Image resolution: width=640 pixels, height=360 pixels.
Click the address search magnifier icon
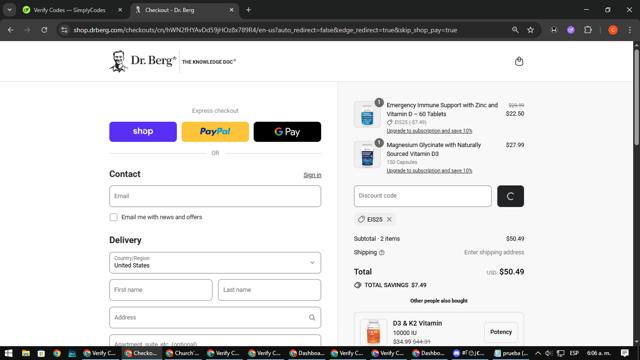pyautogui.click(x=312, y=318)
